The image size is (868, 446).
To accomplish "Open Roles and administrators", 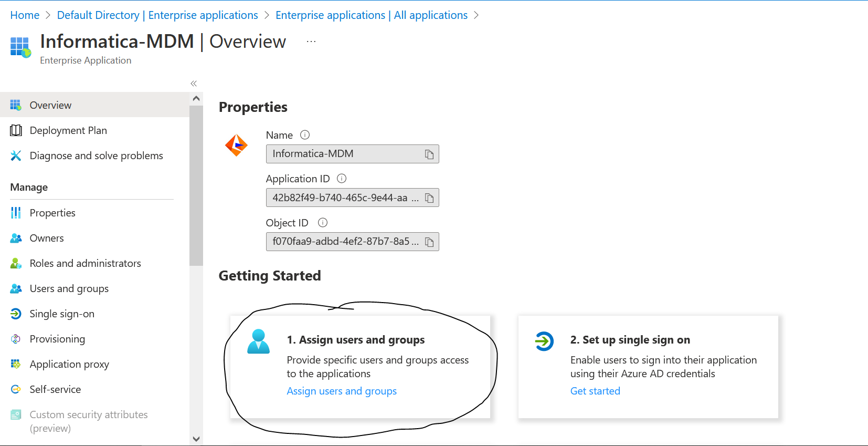I will [94, 263].
